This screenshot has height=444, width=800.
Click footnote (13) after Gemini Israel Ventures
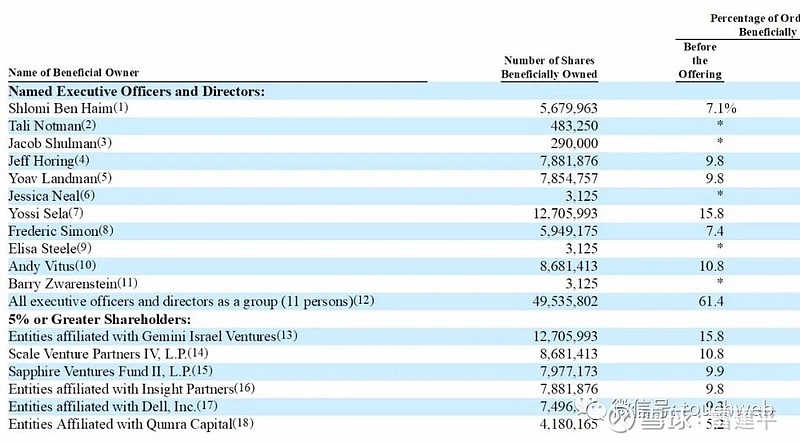[x=287, y=336]
